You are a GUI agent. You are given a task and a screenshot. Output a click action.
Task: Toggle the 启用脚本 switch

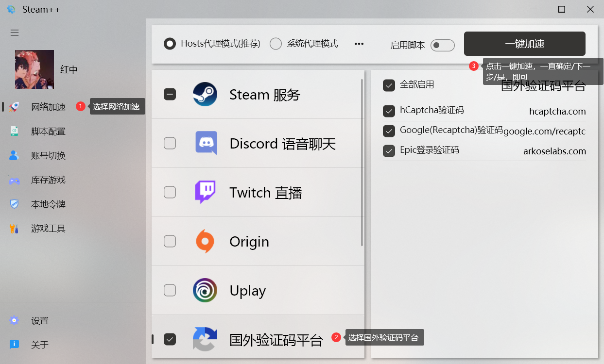coord(442,45)
